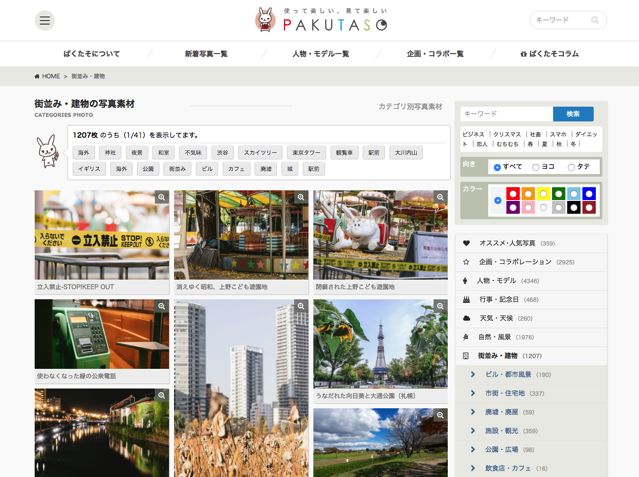Click star icon beside 企画・コラボレーション
639x477 pixels.
coord(466,262)
